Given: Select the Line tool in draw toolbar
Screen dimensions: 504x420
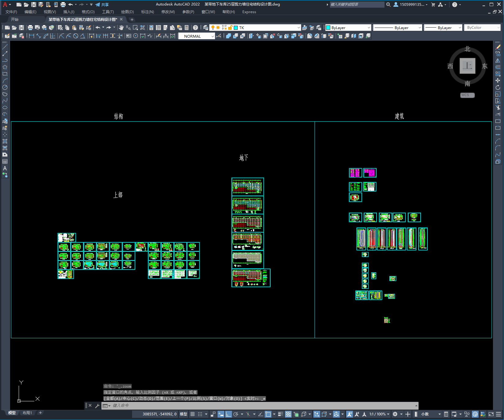Looking at the screenshot, I should click(x=5, y=47).
